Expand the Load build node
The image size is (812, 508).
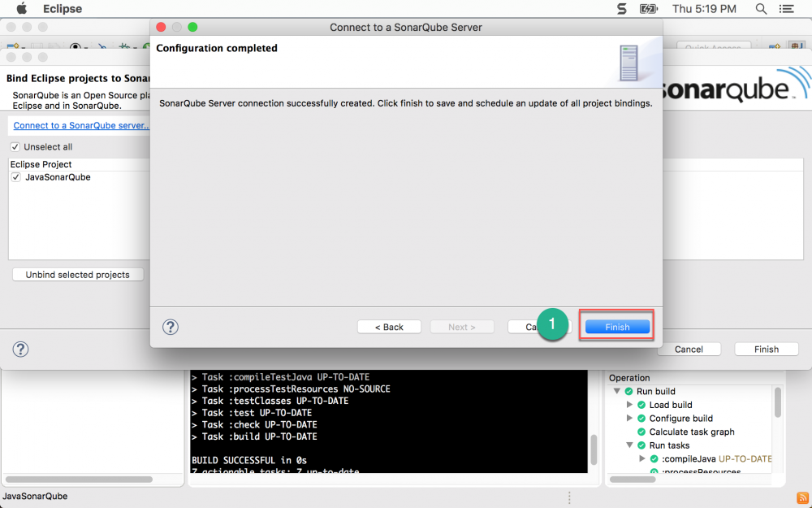coord(630,404)
